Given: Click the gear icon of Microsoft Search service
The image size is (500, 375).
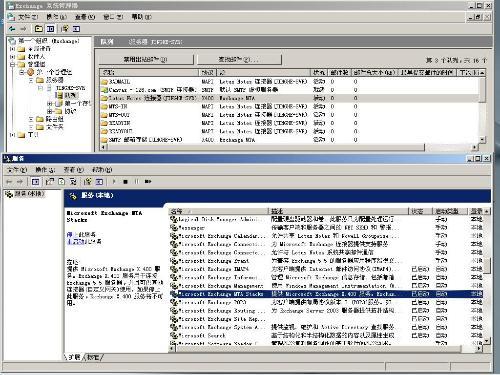Looking at the screenshot, I should tap(174, 336).
